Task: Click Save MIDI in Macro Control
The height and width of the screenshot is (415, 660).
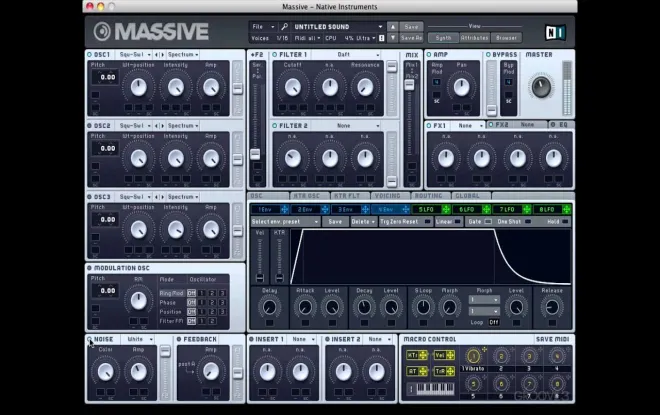Action: click(x=552, y=339)
